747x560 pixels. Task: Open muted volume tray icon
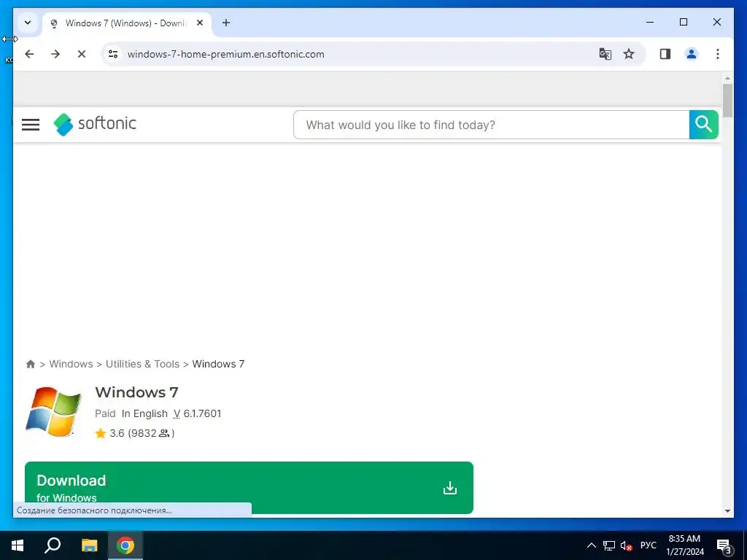pyautogui.click(x=626, y=545)
